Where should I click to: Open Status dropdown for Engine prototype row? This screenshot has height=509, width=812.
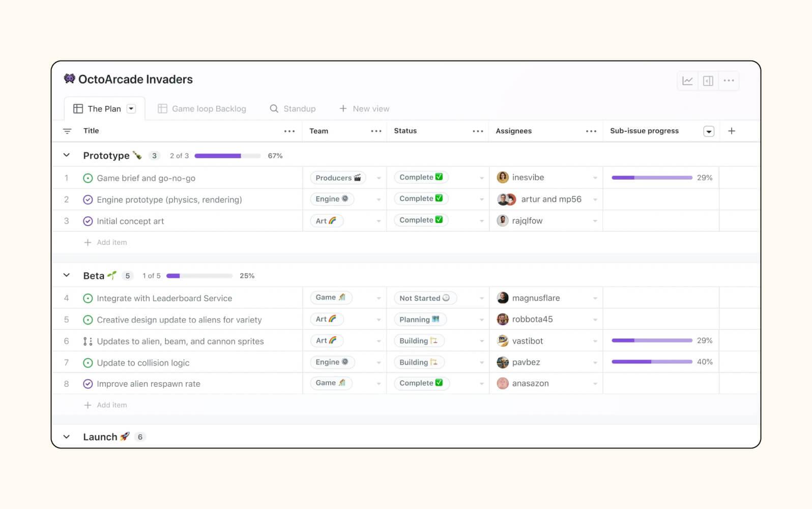(481, 200)
